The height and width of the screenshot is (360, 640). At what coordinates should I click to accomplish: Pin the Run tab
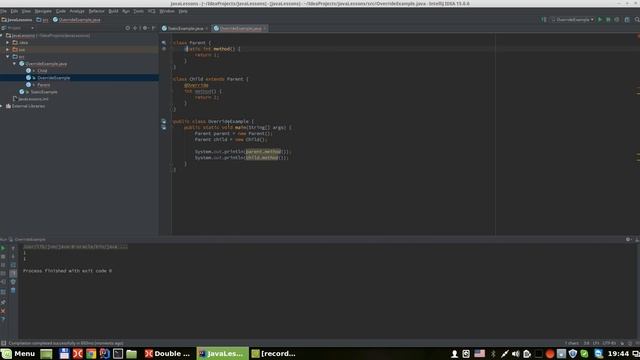(x=3, y=302)
